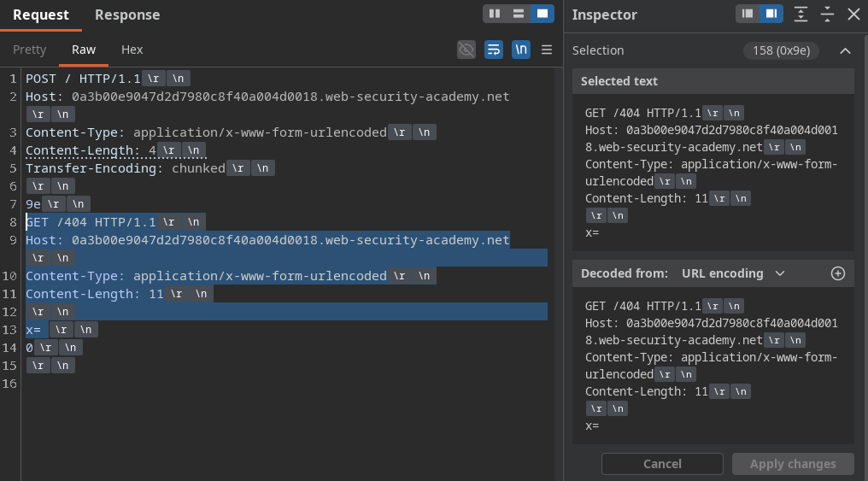Click the POST / HTTP/1.1 request line
The image size is (868, 481).
[x=83, y=79]
